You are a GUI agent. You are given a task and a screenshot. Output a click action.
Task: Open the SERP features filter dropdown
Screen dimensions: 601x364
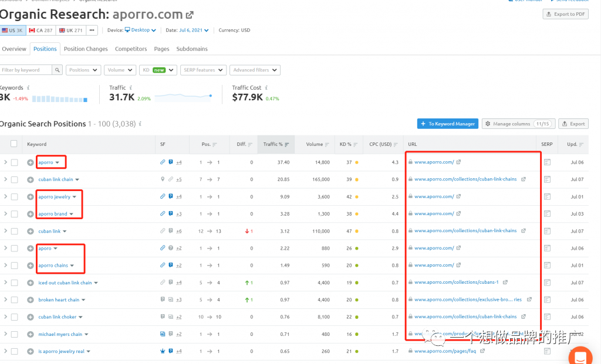pyautogui.click(x=203, y=70)
